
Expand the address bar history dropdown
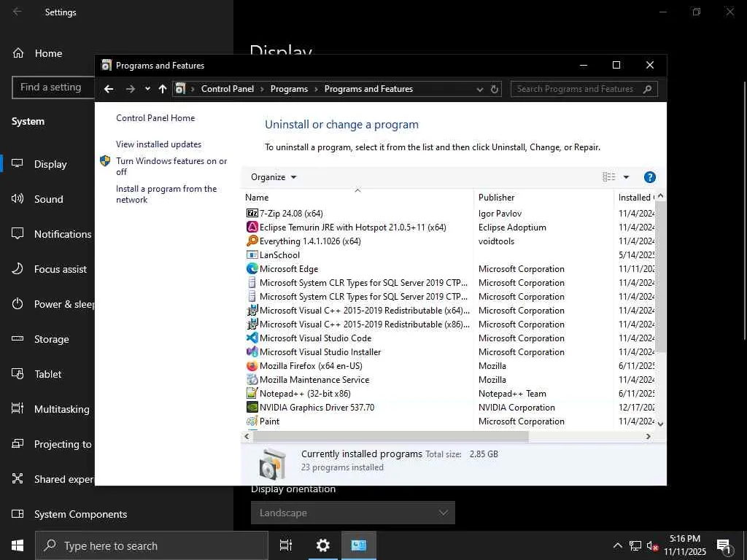tap(480, 89)
